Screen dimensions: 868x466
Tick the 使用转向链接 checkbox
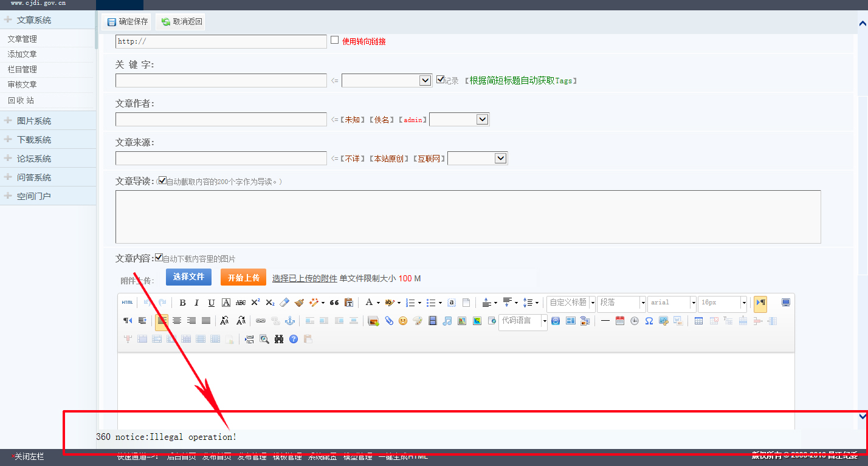coord(334,40)
